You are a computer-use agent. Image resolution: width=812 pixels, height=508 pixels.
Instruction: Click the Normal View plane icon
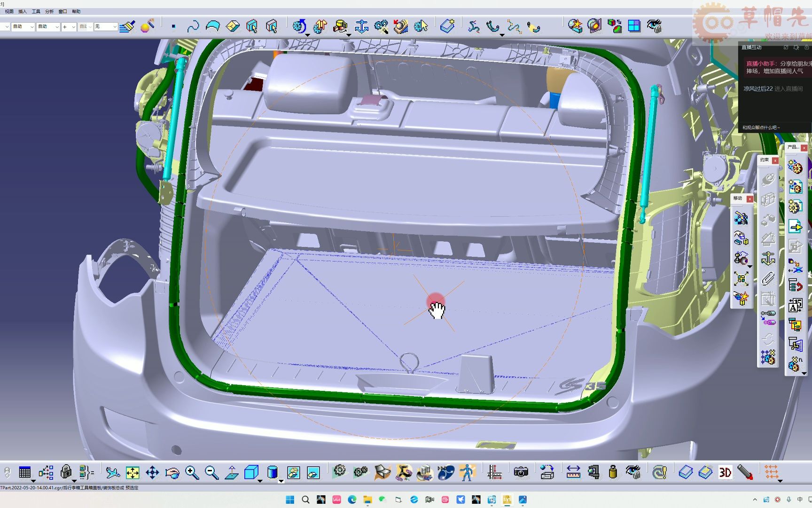231,472
